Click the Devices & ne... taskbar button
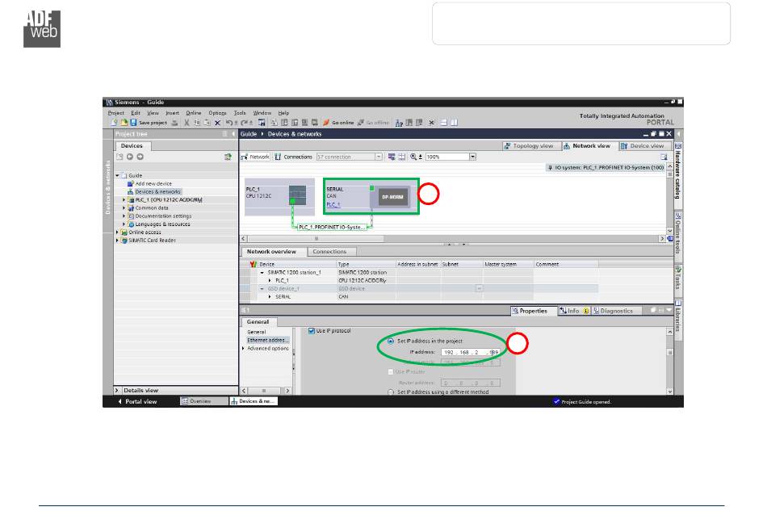Viewport: 767px width, 532px height. (x=254, y=401)
